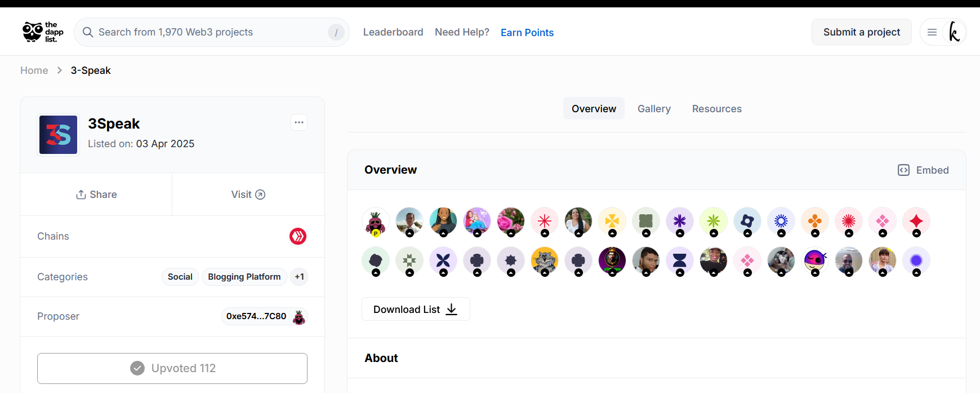This screenshot has width=980, height=393.
Task: Click the orange clover avatar
Action: pyautogui.click(x=815, y=222)
